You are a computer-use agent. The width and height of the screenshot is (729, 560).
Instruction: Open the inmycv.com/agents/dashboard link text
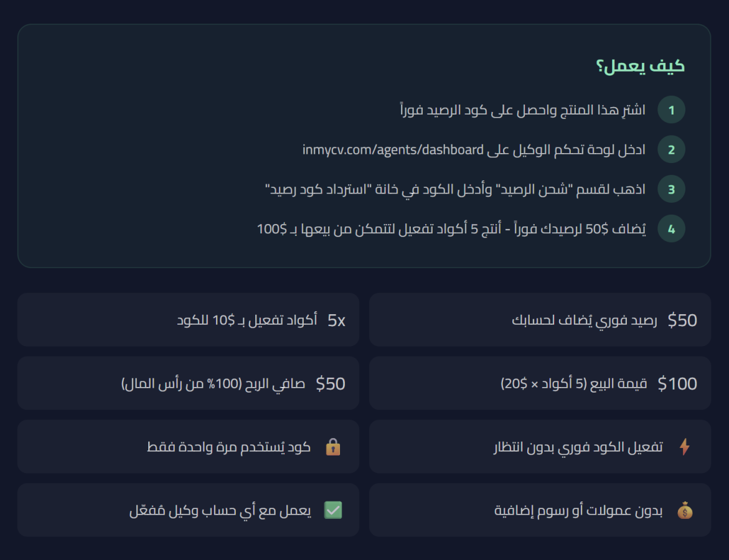pos(393,150)
